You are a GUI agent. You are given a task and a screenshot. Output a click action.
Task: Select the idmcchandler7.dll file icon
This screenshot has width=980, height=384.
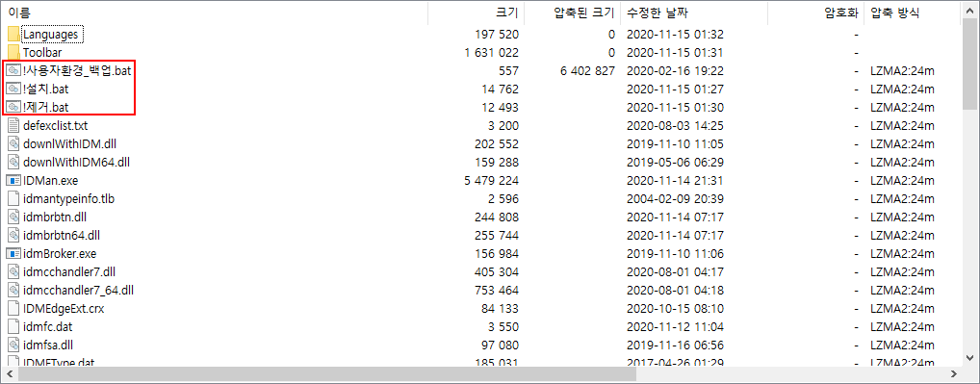13,271
